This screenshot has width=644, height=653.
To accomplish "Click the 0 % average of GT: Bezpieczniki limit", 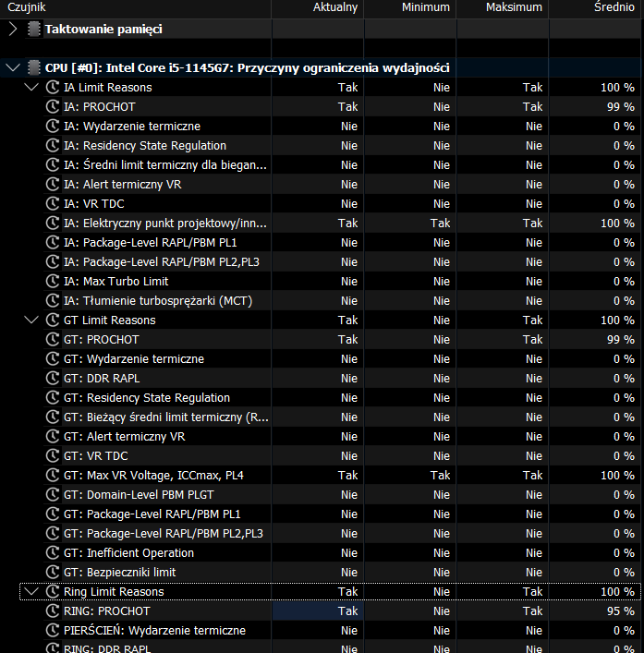I will (624, 573).
